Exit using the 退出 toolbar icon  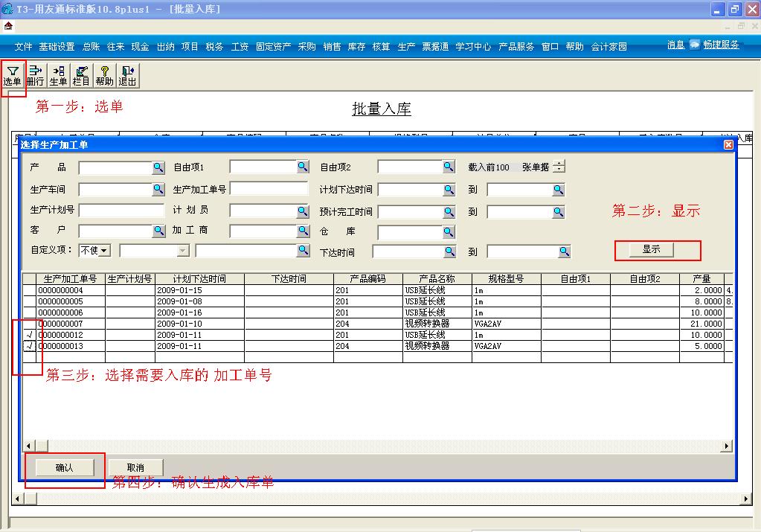[126, 74]
